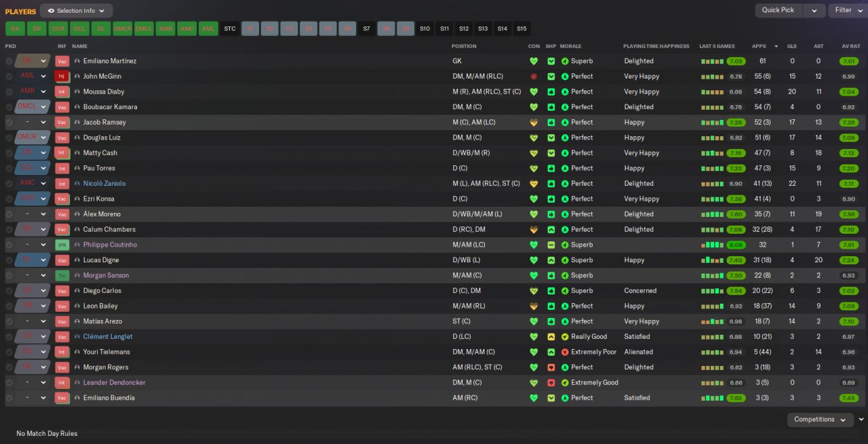Select the S10 substitute slot
The width and height of the screenshot is (868, 444).
[x=425, y=28]
